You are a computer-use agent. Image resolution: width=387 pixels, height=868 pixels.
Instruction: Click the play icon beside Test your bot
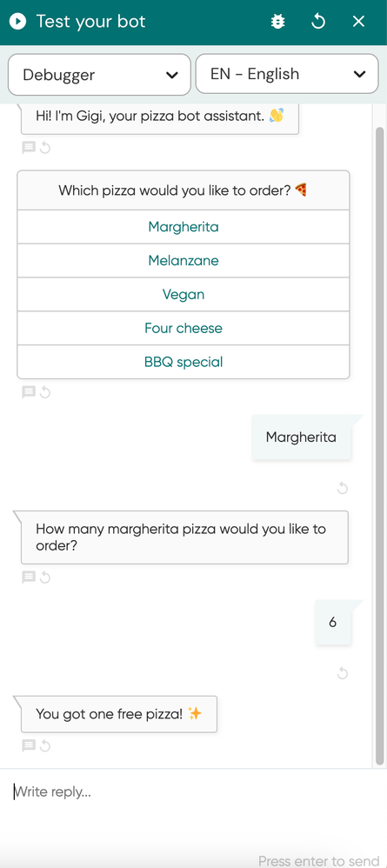[x=17, y=22]
